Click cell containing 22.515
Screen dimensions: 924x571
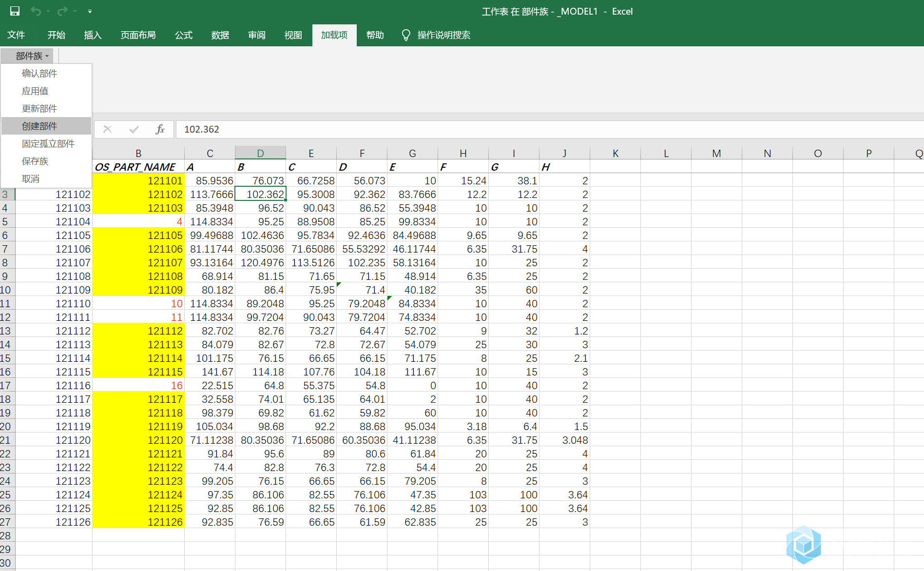(x=210, y=386)
